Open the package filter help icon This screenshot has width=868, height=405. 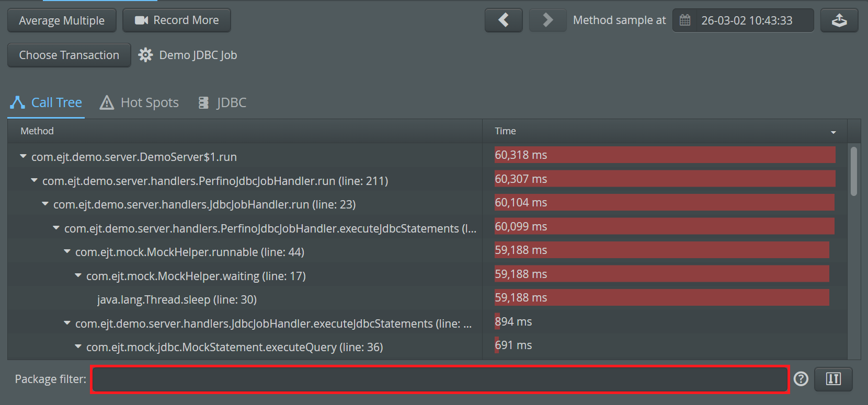(x=801, y=379)
